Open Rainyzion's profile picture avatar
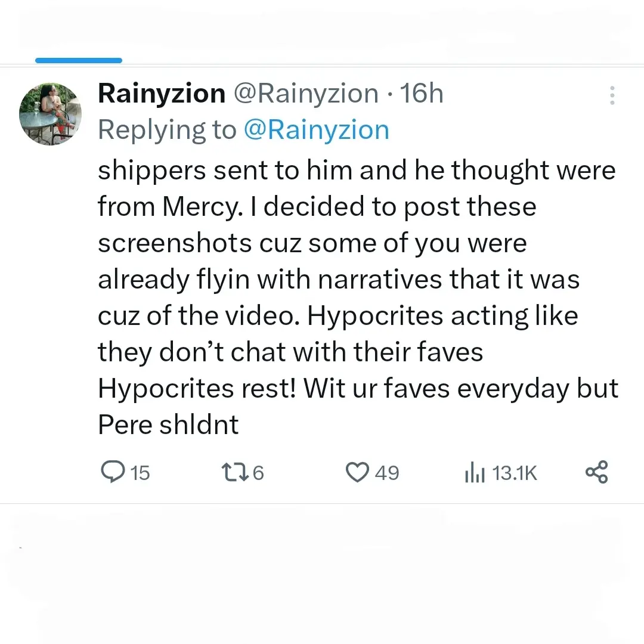The height and width of the screenshot is (644, 644). click(50, 114)
